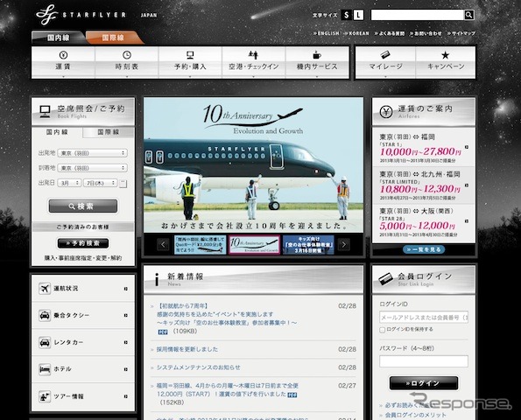The height and width of the screenshot is (420, 521).
Task: Click the bed icon for ホテル
Action: tap(45, 369)
